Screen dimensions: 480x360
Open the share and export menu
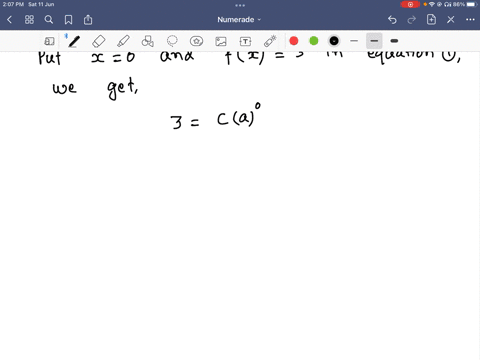click(88, 20)
